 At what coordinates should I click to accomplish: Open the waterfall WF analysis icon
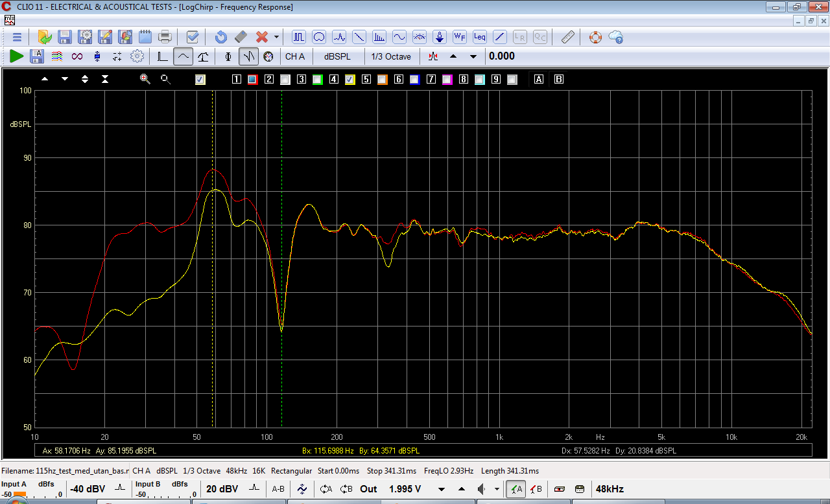(460, 37)
